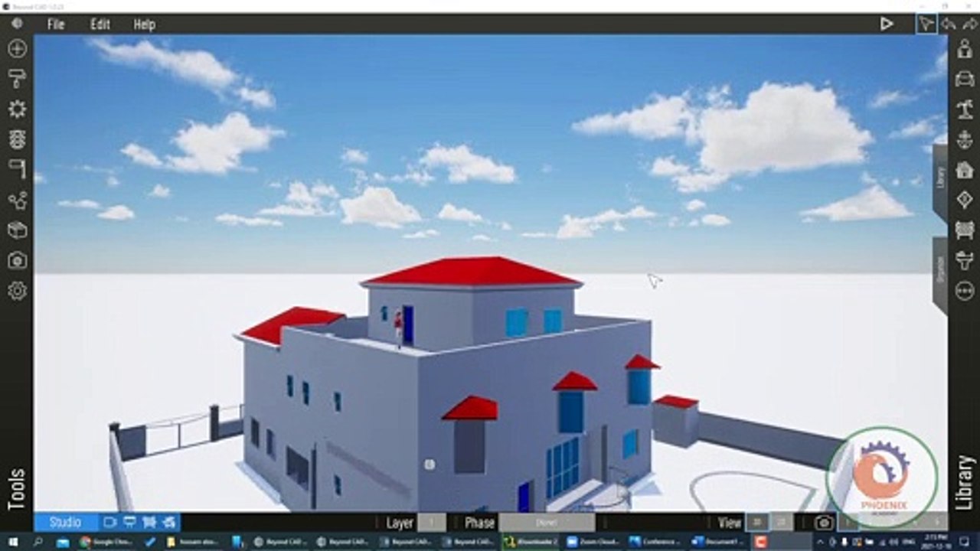The image size is (980, 551).
Task: Activate the selection pointer tool
Action: (x=926, y=24)
